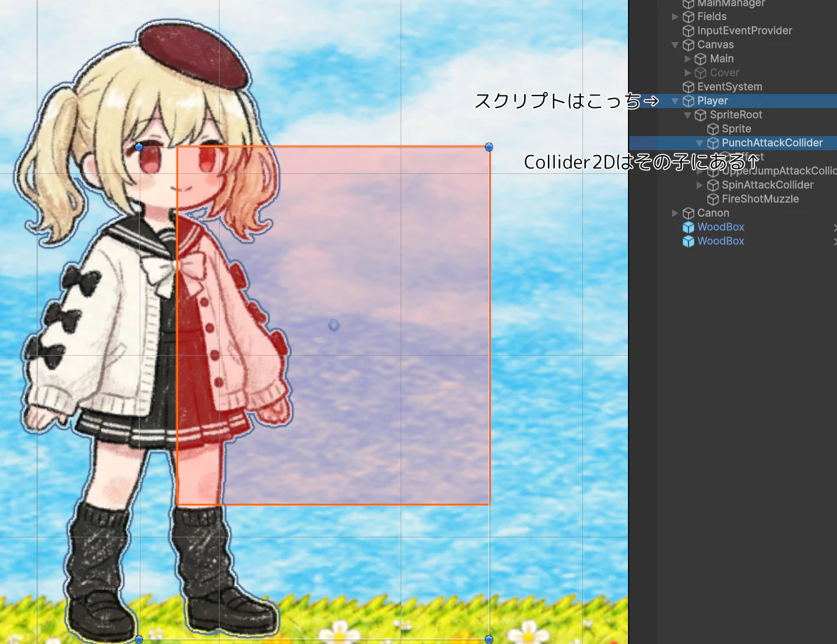837x644 pixels.
Task: Expand the Canon object
Action: tap(675, 213)
